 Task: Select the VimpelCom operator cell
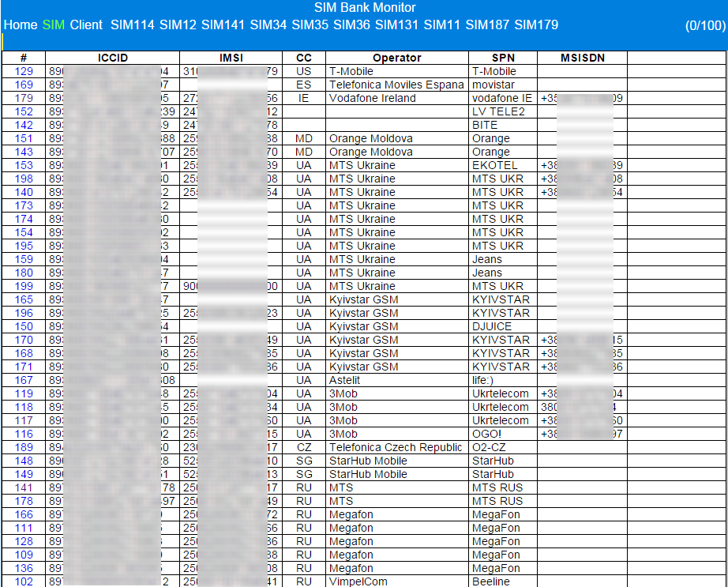(x=397, y=581)
